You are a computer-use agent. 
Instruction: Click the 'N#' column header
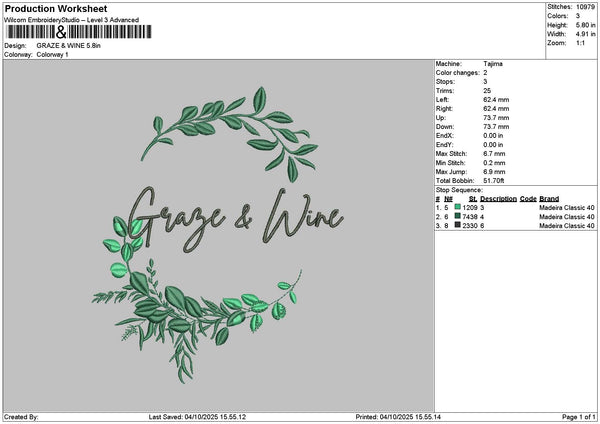click(448, 199)
